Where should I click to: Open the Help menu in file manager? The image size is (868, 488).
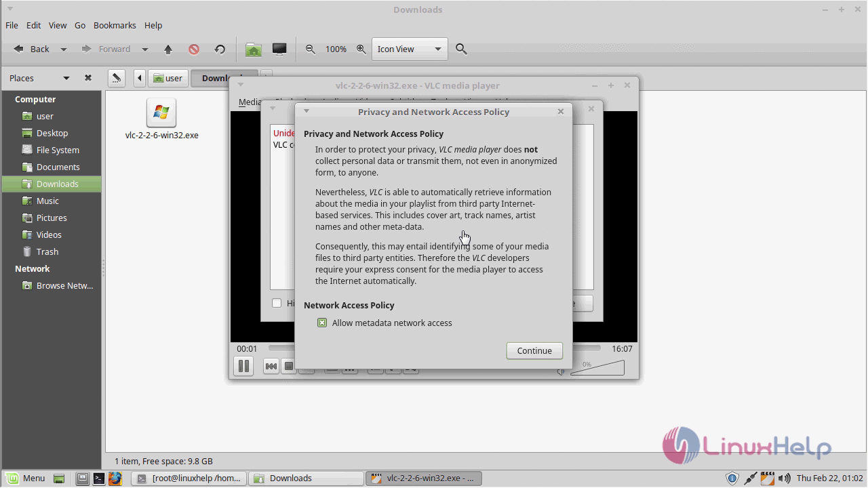click(153, 25)
